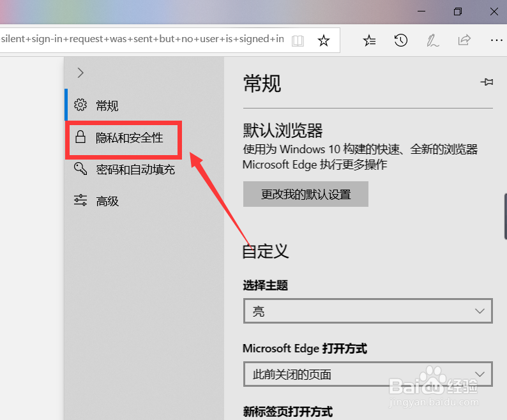
Task: Click the 自定义 section heading
Action: point(266,251)
